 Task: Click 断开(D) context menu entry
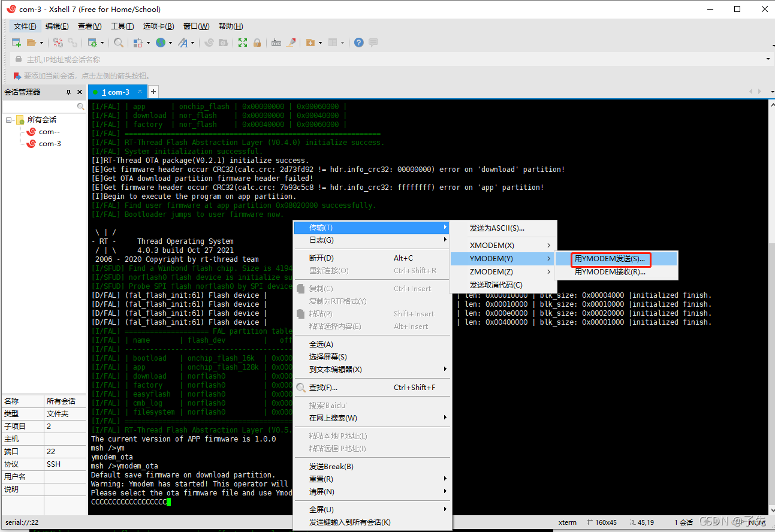pos(372,258)
